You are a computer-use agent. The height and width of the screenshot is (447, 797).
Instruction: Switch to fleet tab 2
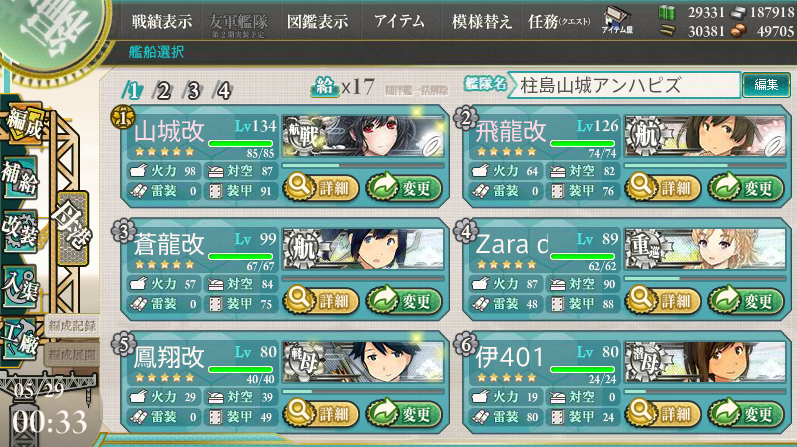163,91
